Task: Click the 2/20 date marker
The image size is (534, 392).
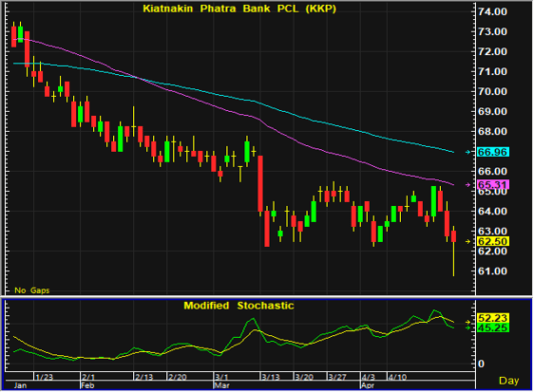Action: pos(178,377)
